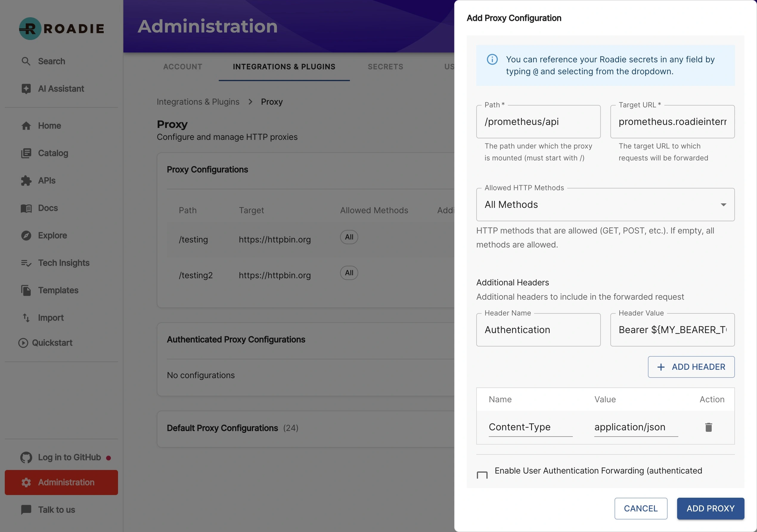Click the Explore compass icon
Viewport: 757px width, 532px height.
tap(26, 236)
